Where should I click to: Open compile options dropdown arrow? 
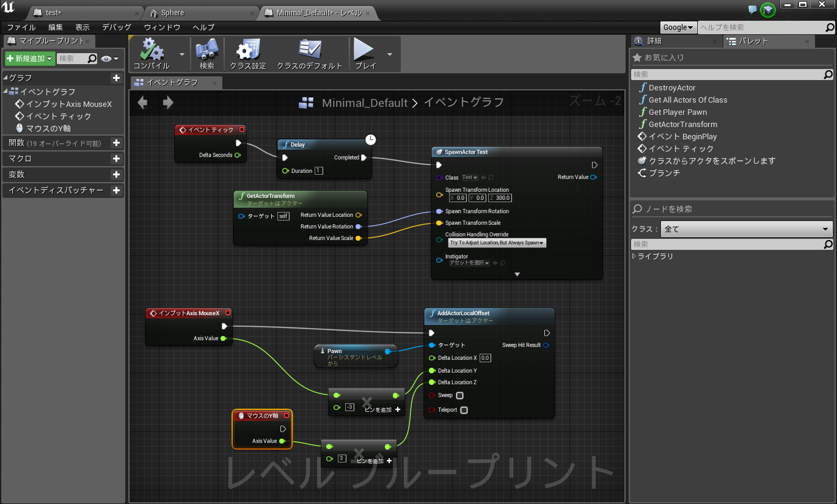coord(181,54)
